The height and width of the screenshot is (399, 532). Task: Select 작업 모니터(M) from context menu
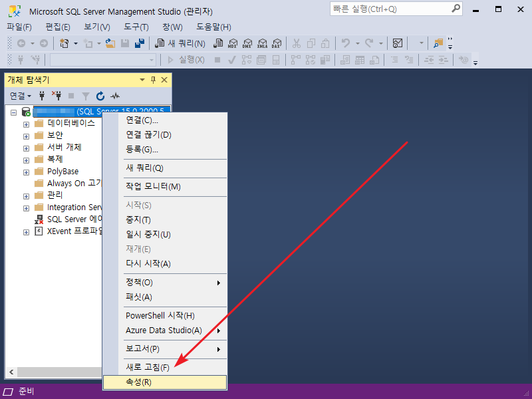(x=165, y=186)
